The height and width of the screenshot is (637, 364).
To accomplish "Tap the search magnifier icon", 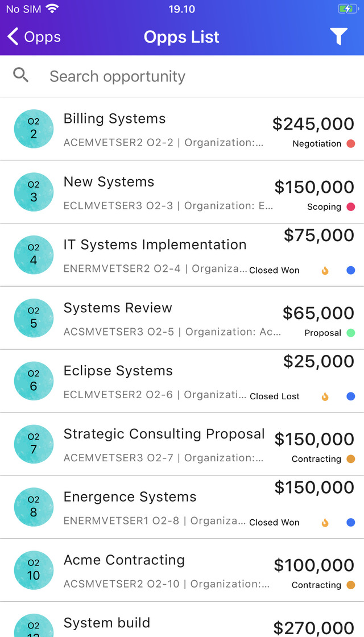I will click(x=21, y=75).
